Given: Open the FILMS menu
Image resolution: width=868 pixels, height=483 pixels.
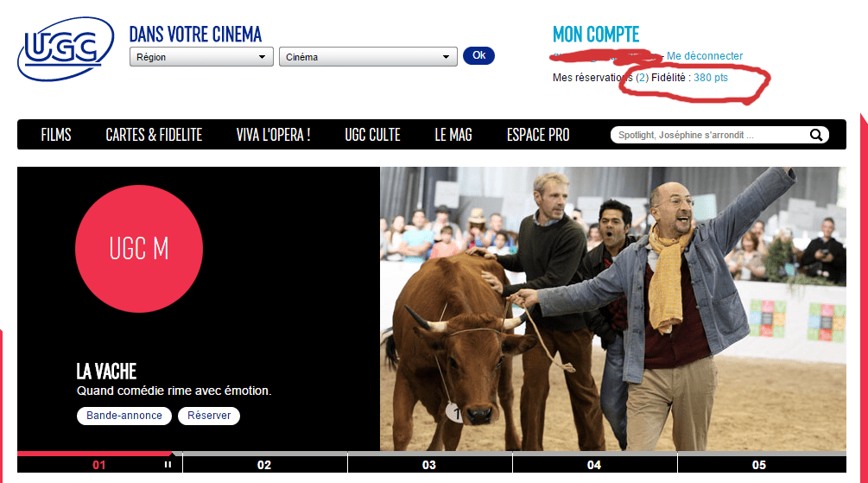Looking at the screenshot, I should tap(56, 135).
